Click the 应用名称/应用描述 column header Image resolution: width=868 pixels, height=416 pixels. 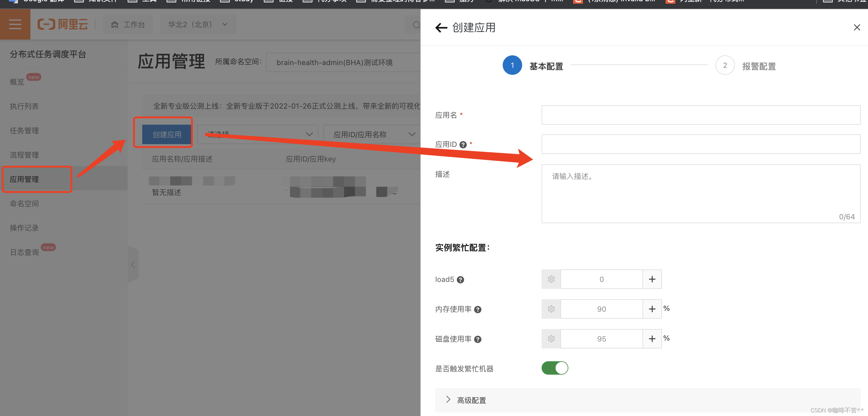[182, 159]
